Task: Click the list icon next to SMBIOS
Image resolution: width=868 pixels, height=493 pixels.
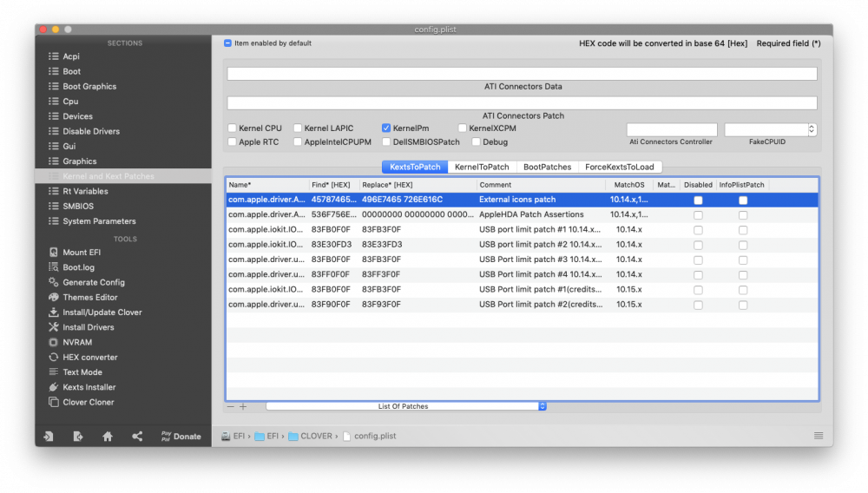Action: point(54,206)
